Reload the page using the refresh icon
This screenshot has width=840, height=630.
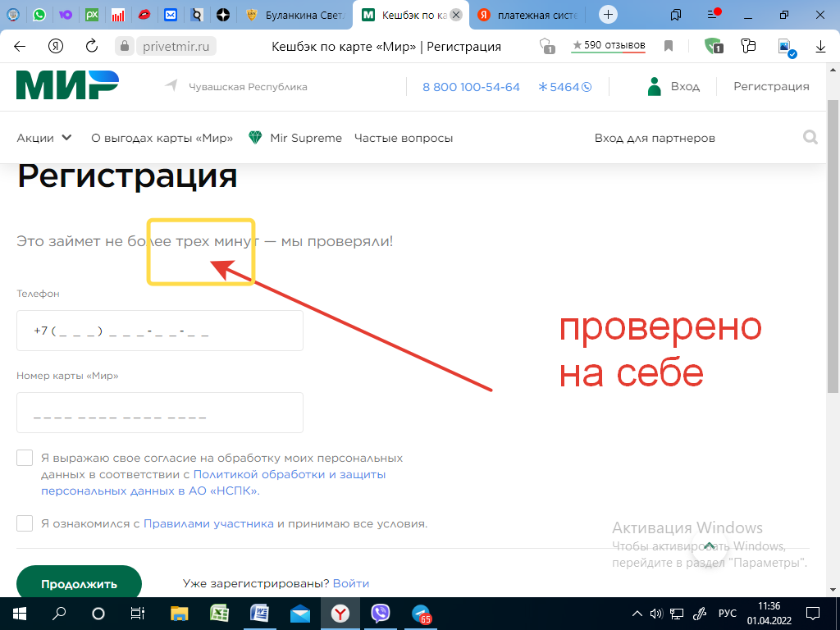[x=90, y=47]
